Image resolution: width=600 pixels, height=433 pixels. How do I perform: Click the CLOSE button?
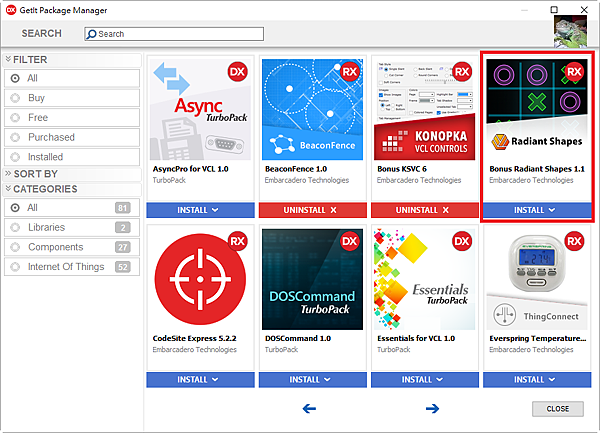(x=558, y=409)
